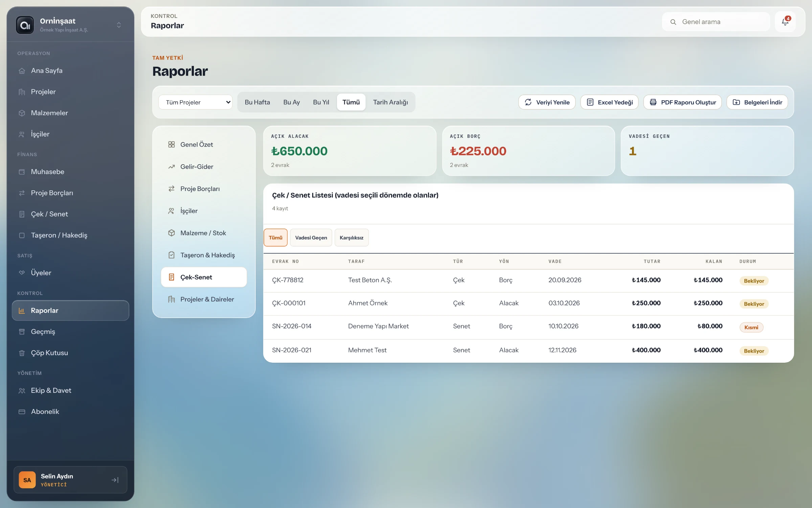Go to Çek / Senet in sidebar
Screen dimensions: 812x508
point(70,214)
